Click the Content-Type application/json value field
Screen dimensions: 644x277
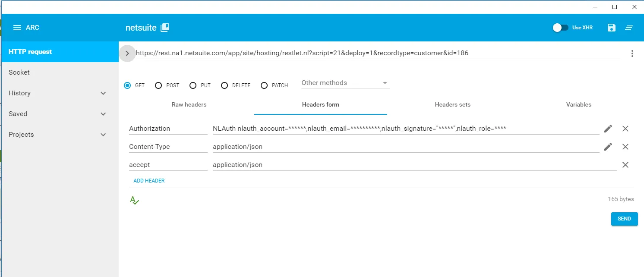click(x=406, y=147)
